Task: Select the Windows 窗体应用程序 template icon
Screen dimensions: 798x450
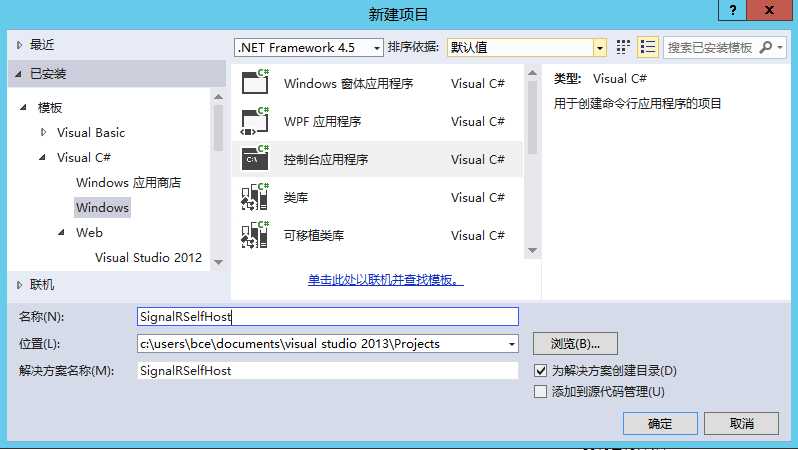Action: click(255, 82)
